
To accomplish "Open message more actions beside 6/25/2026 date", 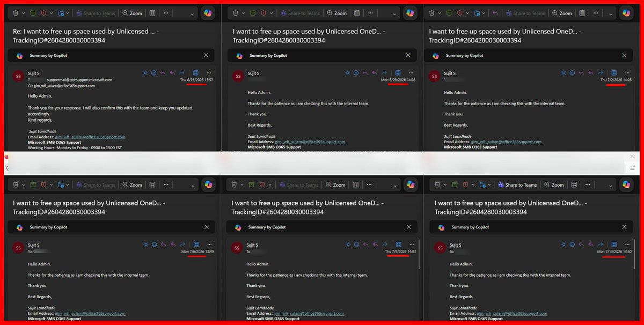I will pos(208,72).
